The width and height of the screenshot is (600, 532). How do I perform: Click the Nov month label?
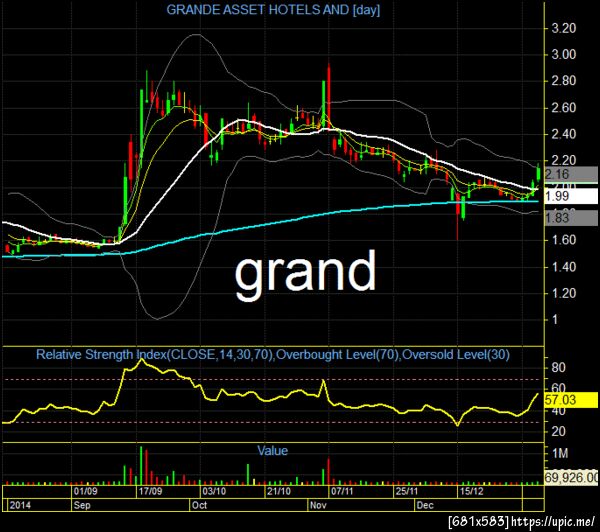pyautogui.click(x=318, y=505)
